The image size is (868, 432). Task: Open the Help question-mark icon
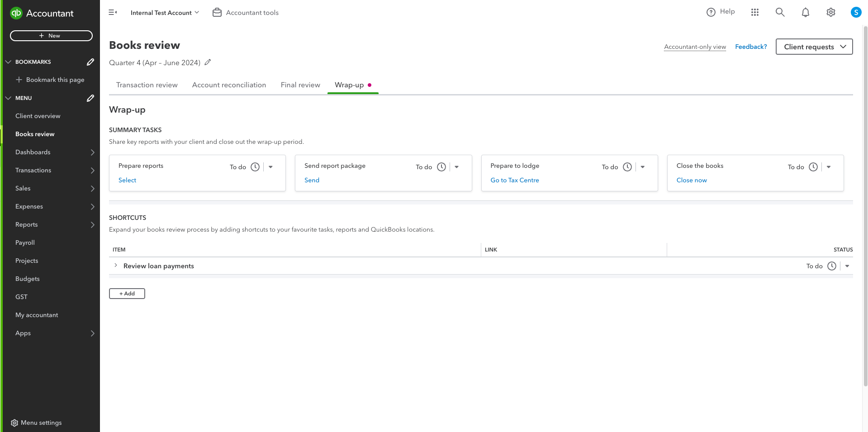click(711, 12)
